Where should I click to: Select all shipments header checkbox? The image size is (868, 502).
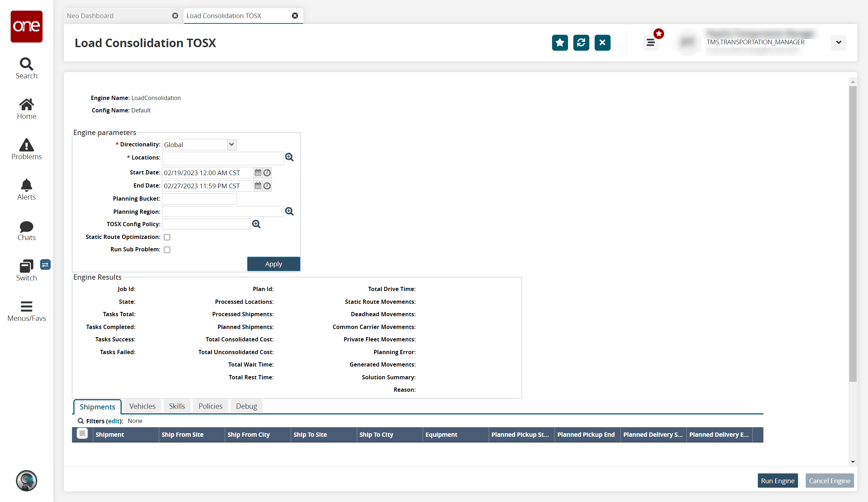coord(82,434)
